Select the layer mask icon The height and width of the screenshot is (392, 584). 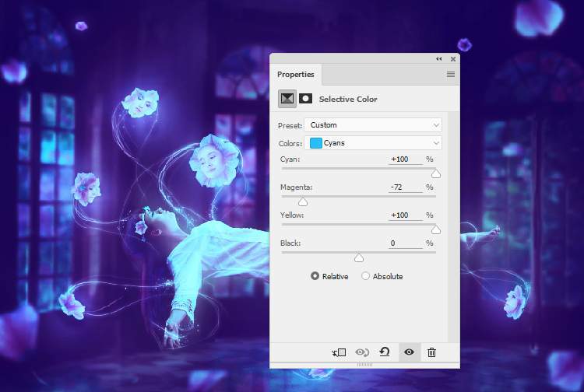(305, 99)
